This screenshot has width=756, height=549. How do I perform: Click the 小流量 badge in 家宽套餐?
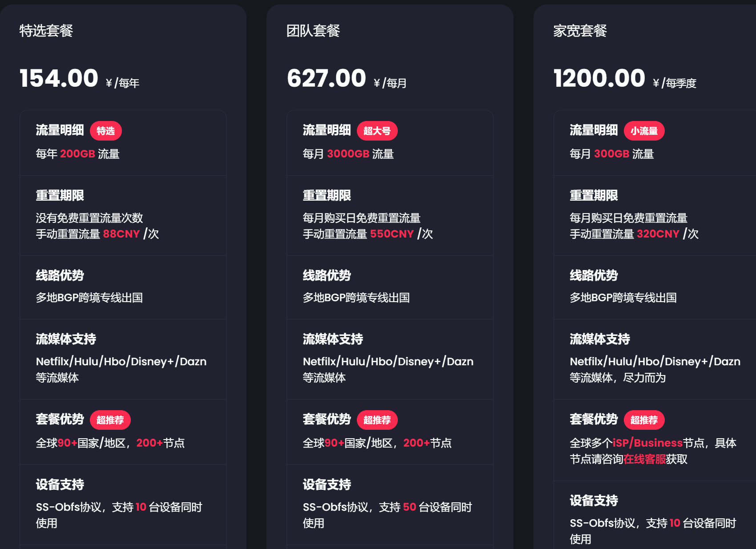pyautogui.click(x=644, y=131)
